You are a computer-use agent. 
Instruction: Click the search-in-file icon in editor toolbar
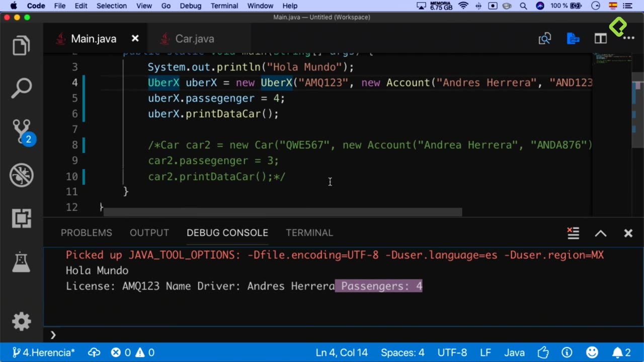545,39
